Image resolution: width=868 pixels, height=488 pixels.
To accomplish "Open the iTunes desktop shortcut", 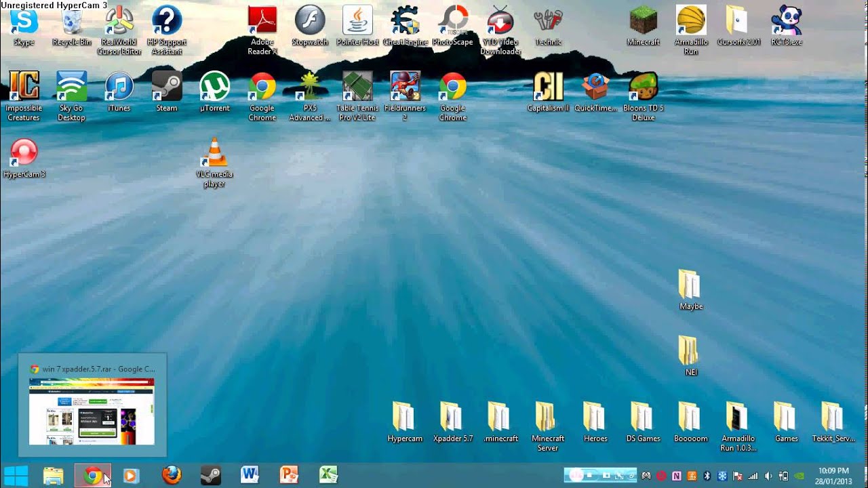I will click(x=119, y=91).
